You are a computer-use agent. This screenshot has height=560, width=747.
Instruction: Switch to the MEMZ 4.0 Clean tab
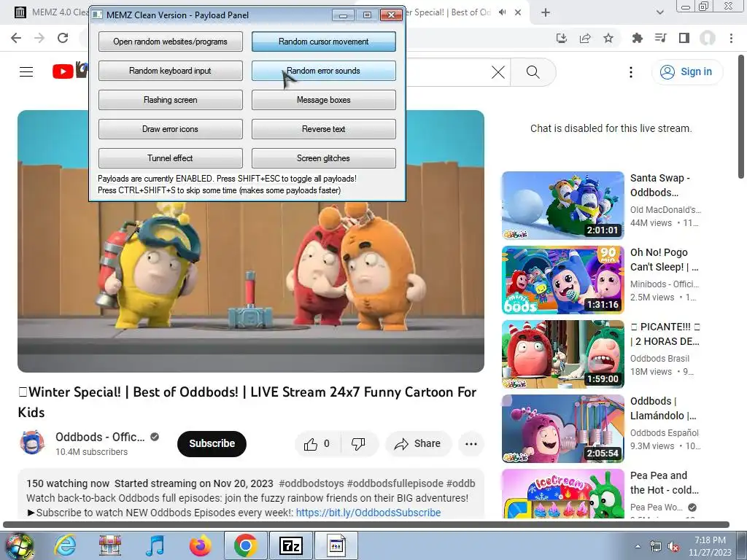[50, 12]
